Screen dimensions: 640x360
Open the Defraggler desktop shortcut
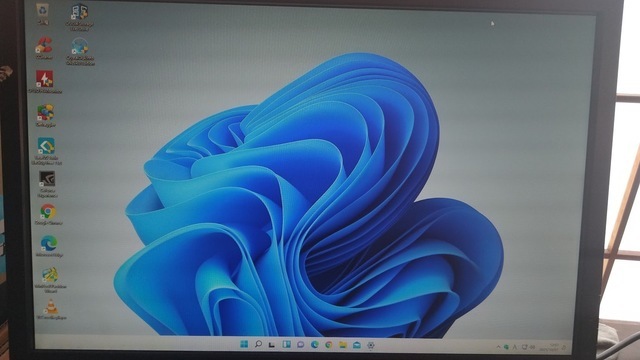[x=46, y=115]
